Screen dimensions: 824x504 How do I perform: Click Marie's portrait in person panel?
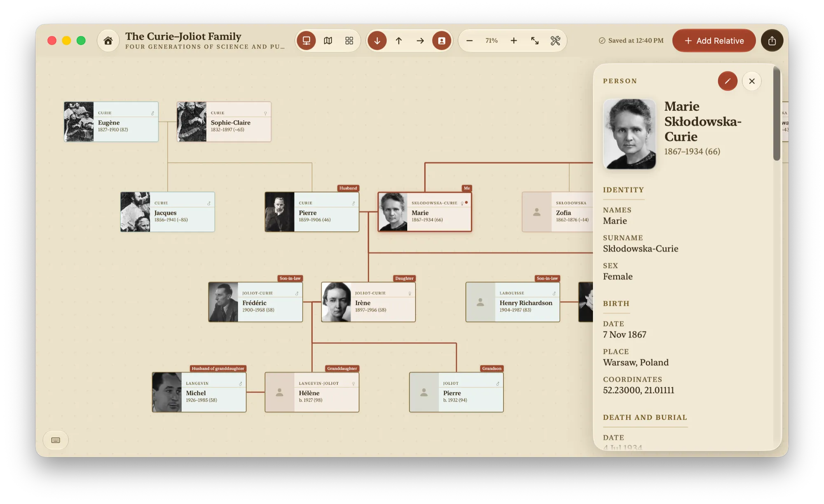pyautogui.click(x=630, y=134)
